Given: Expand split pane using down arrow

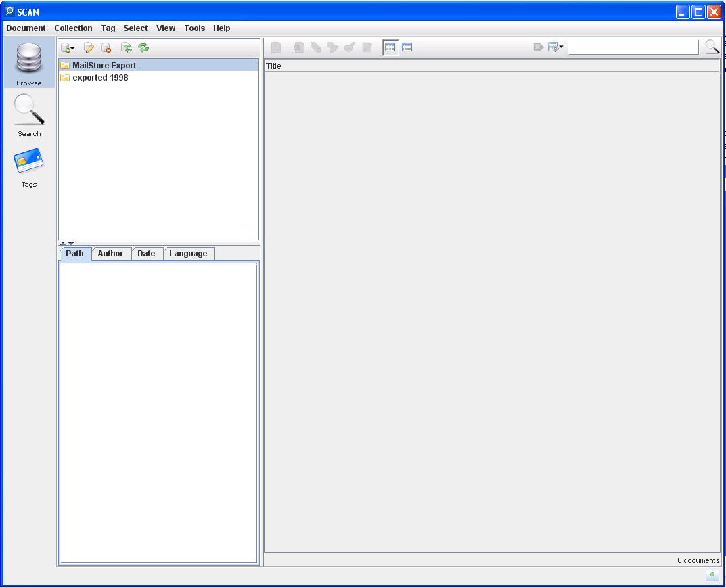Looking at the screenshot, I should (x=71, y=243).
